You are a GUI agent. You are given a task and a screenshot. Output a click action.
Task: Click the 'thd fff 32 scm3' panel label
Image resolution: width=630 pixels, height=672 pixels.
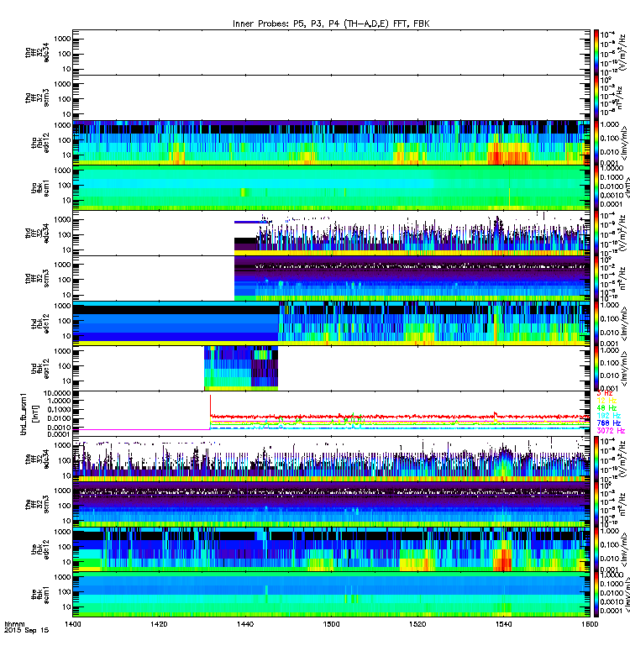point(37,278)
